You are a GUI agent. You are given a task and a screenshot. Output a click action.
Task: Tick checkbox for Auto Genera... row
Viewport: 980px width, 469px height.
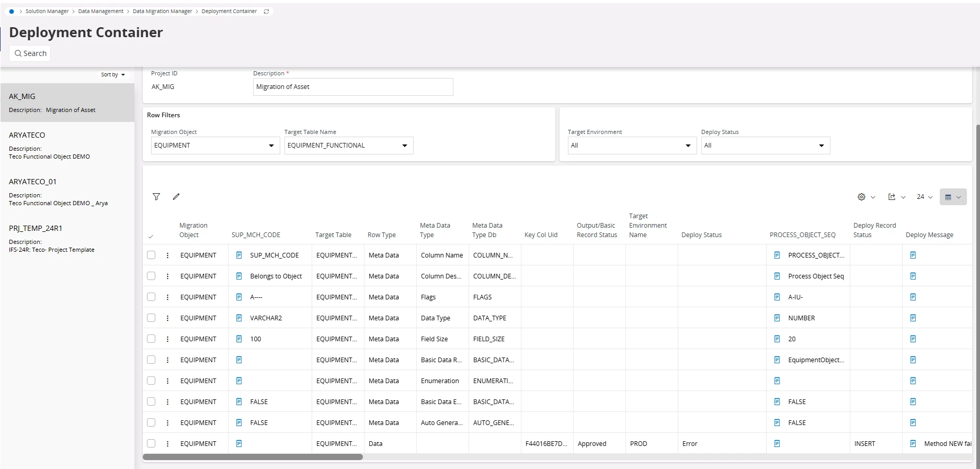point(151,422)
